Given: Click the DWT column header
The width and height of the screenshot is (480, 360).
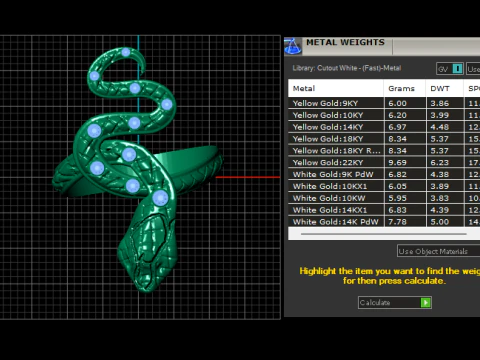Looking at the screenshot, I should click(445, 88).
